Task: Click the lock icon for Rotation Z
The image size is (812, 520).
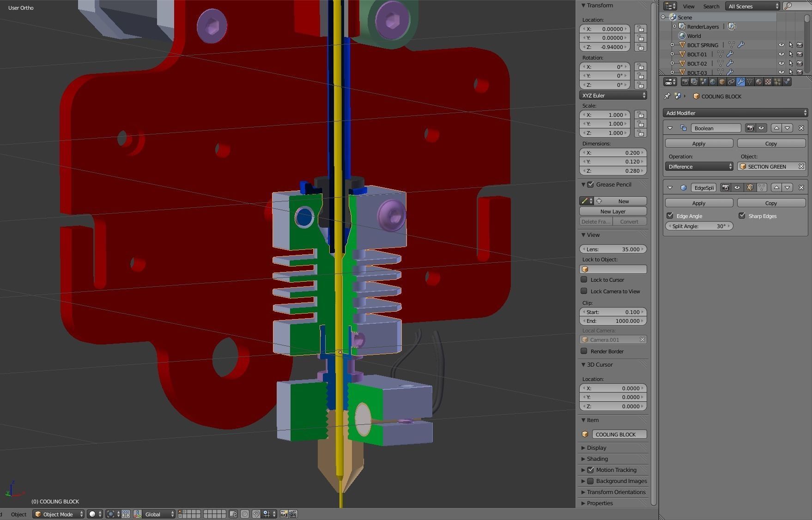Action: [x=640, y=85]
